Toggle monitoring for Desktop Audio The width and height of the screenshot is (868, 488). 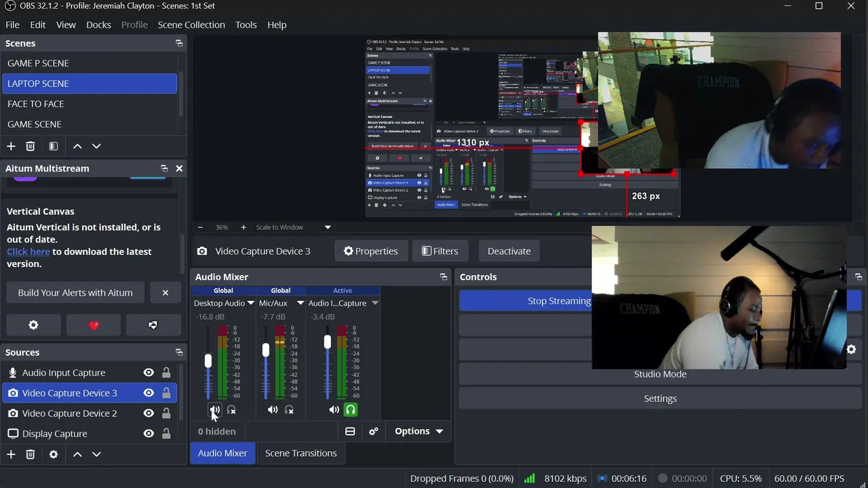pyautogui.click(x=231, y=410)
